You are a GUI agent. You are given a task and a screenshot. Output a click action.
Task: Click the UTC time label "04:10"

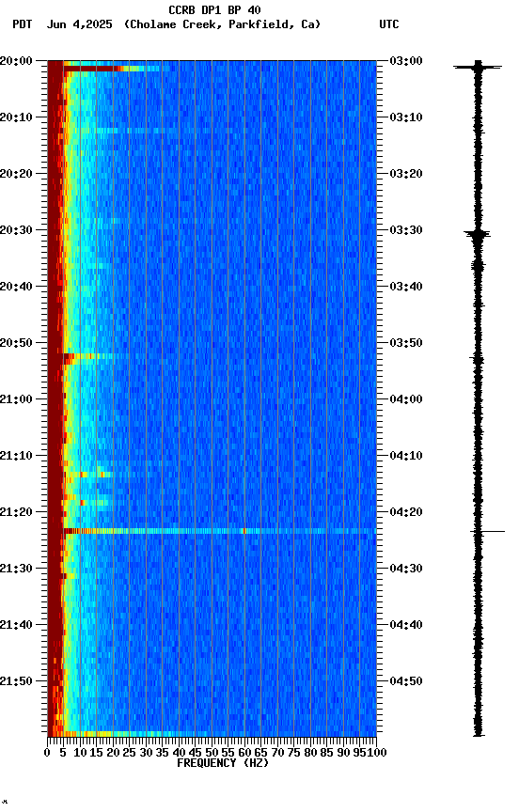(x=406, y=456)
